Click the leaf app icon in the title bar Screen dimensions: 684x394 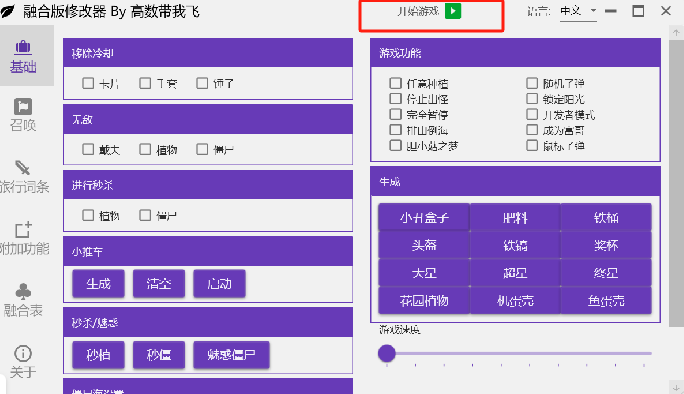pyautogui.click(x=7, y=11)
